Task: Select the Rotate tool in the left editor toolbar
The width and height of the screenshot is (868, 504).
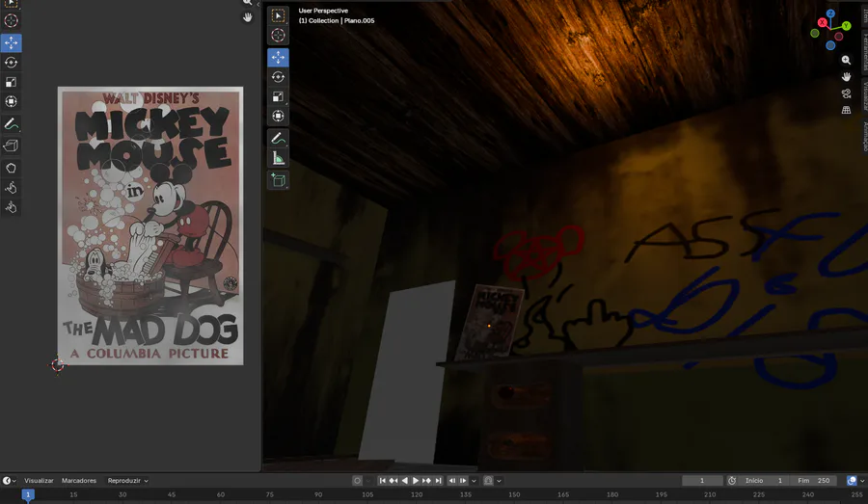Action: point(11,63)
